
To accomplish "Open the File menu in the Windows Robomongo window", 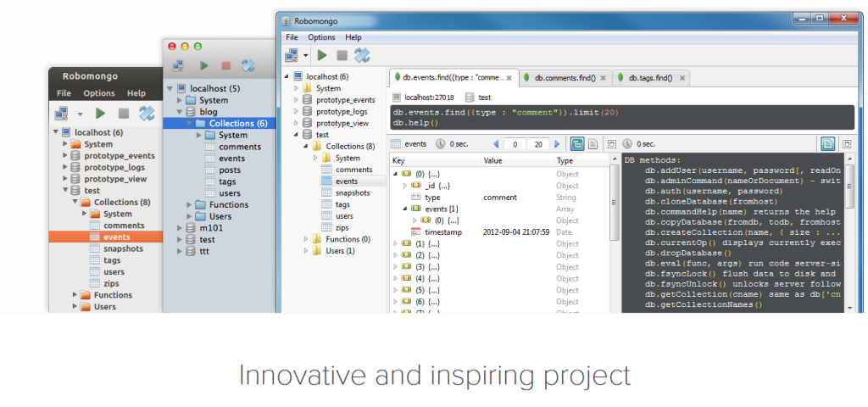I will point(292,37).
